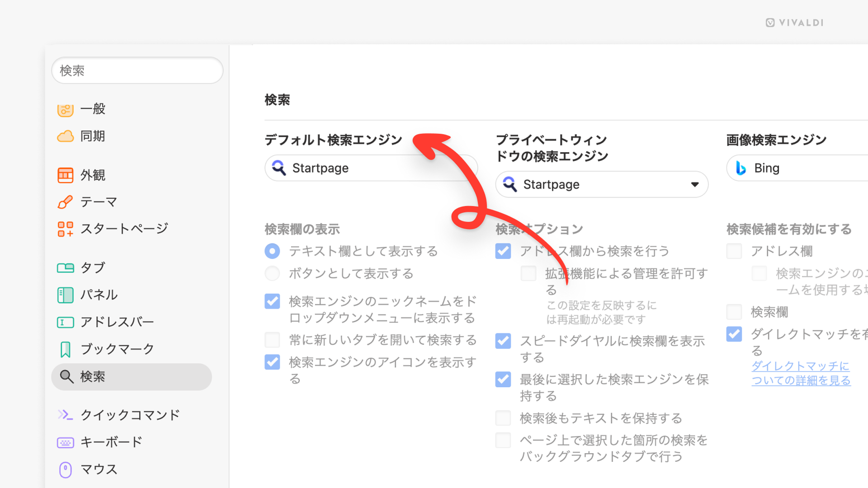Click the タブ icon in the sidebar
868x488 pixels.
pos(66,268)
